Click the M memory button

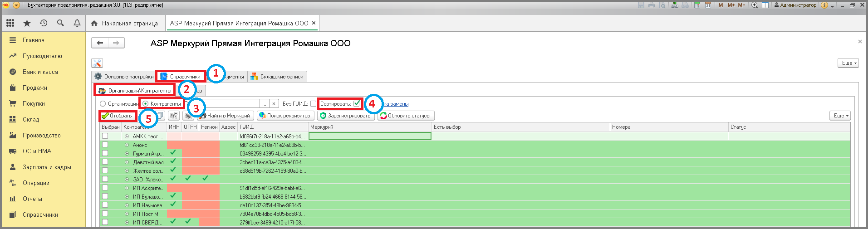point(721,5)
